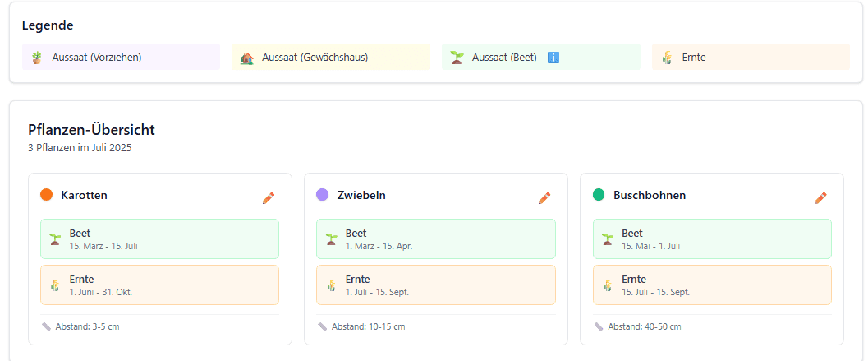Click the Aussaat (Gewächshaus) legend item

pos(330,58)
